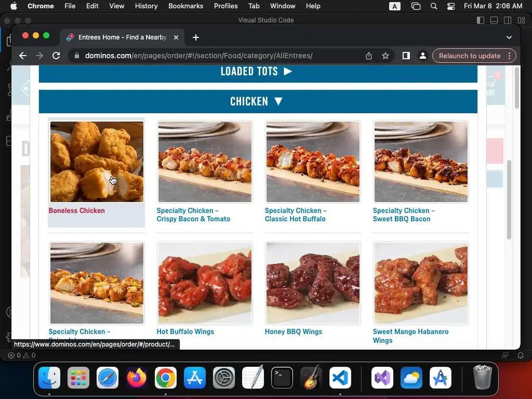The width and height of the screenshot is (532, 399).
Task: Bookmark this page with the star icon
Action: (x=385, y=56)
